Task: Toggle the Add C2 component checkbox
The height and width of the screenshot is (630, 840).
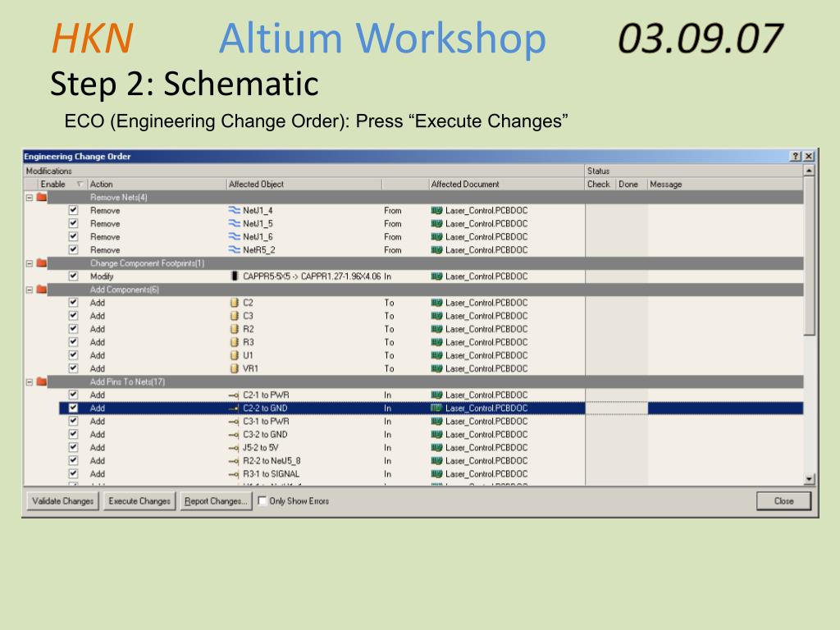Action: pos(73,302)
